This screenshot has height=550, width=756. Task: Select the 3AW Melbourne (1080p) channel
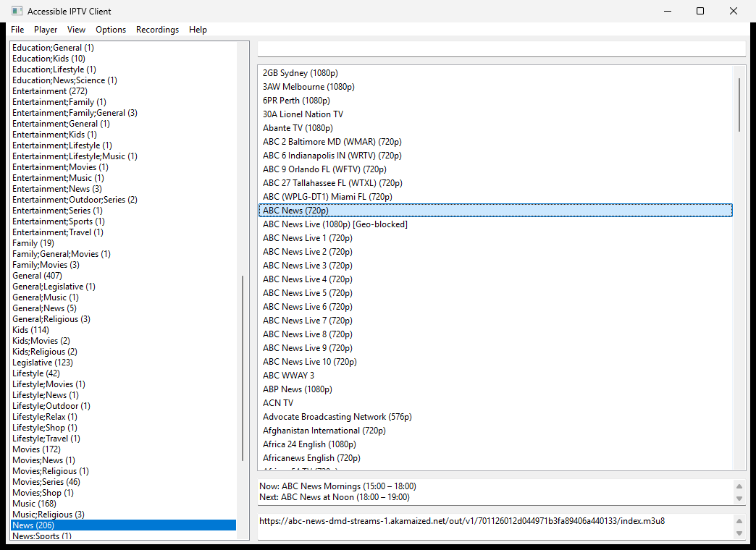click(495, 87)
